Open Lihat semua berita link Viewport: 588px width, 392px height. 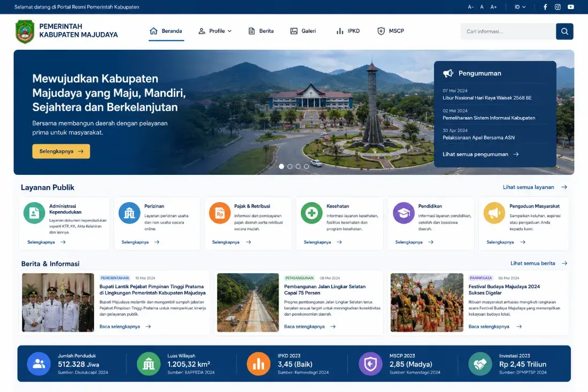pos(538,263)
